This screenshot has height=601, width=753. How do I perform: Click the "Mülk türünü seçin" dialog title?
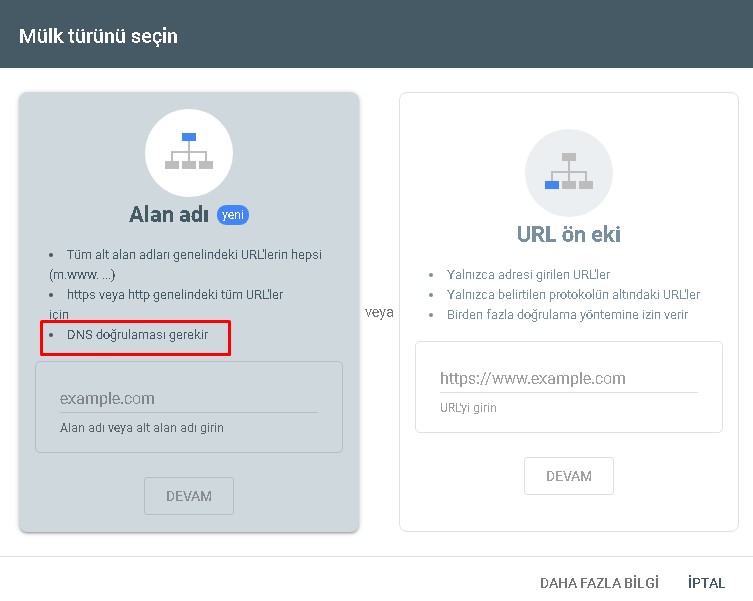coord(98,36)
